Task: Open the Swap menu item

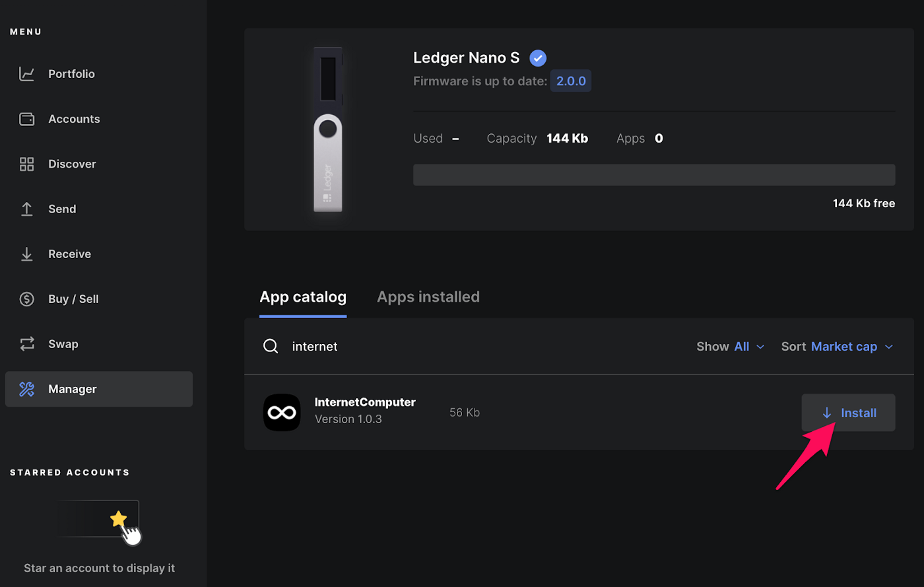Action: 99,344
